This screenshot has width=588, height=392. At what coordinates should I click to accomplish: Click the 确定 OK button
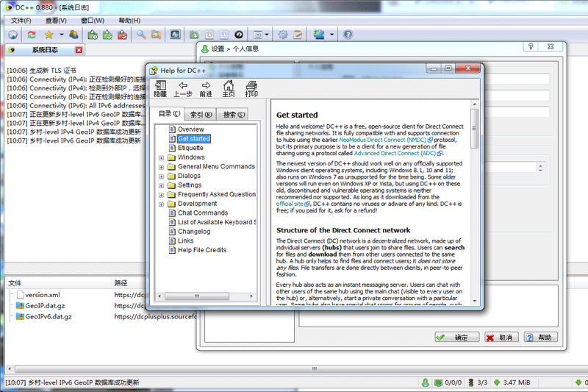(x=454, y=338)
